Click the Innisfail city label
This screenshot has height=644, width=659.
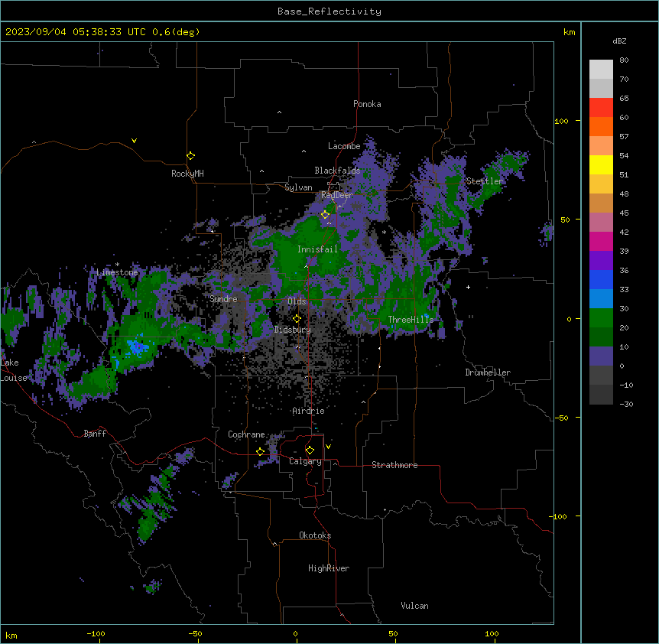coord(317,249)
